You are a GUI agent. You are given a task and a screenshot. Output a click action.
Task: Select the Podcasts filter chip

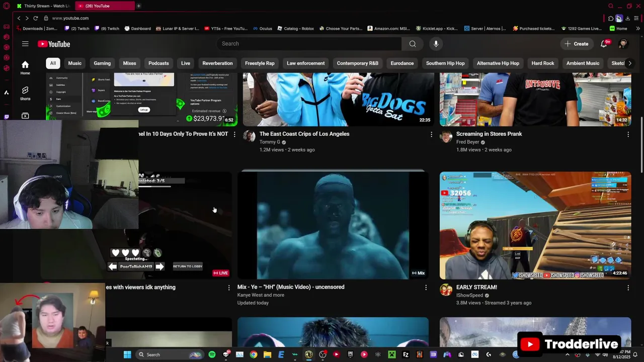[158, 63]
